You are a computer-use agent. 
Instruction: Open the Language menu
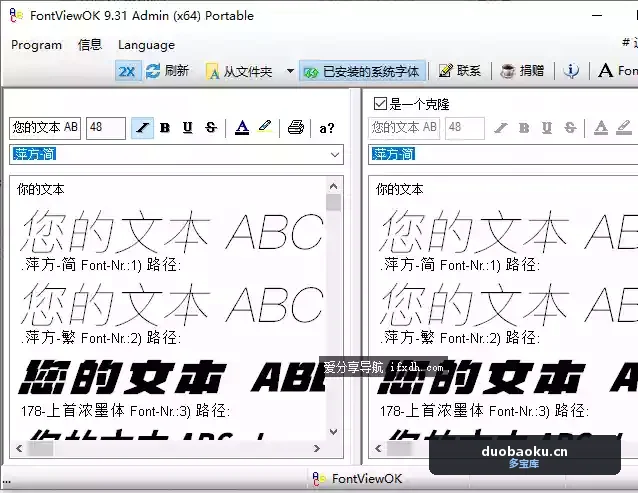[146, 45]
